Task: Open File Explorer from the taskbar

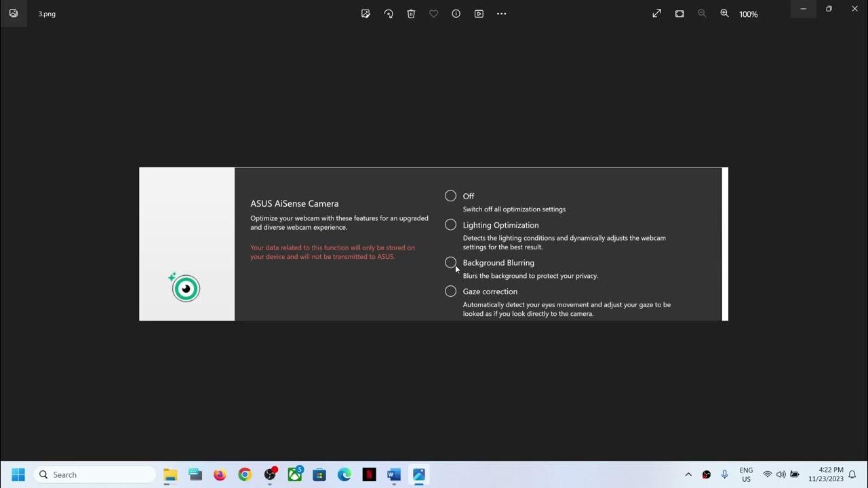Action: tap(170, 474)
